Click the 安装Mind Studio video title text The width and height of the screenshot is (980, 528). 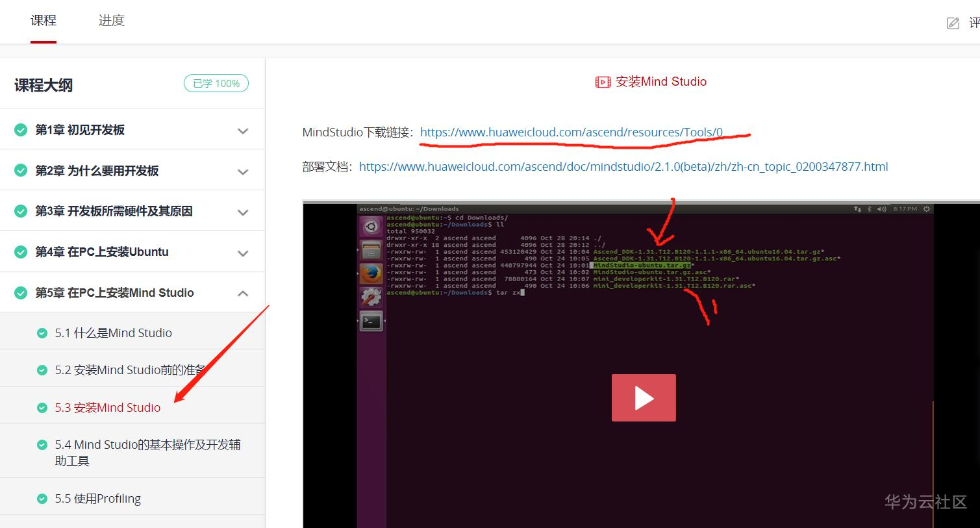pos(661,82)
